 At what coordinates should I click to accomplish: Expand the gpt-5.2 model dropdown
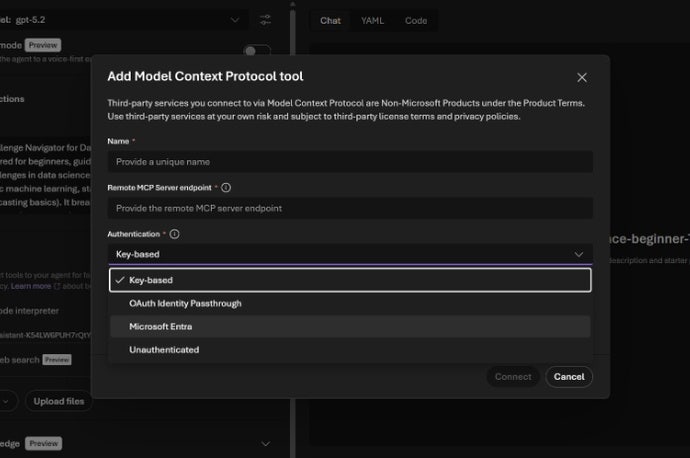click(x=235, y=20)
